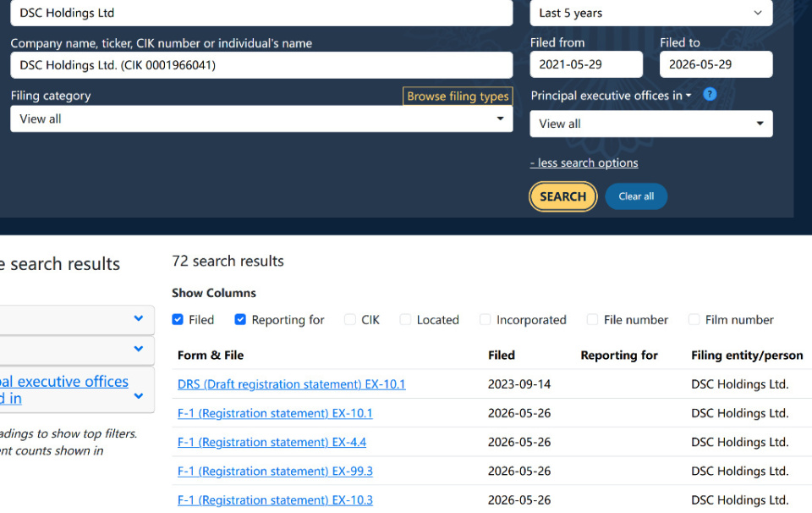
Task: Open the Filing category View all dropdown
Action: coord(261,119)
